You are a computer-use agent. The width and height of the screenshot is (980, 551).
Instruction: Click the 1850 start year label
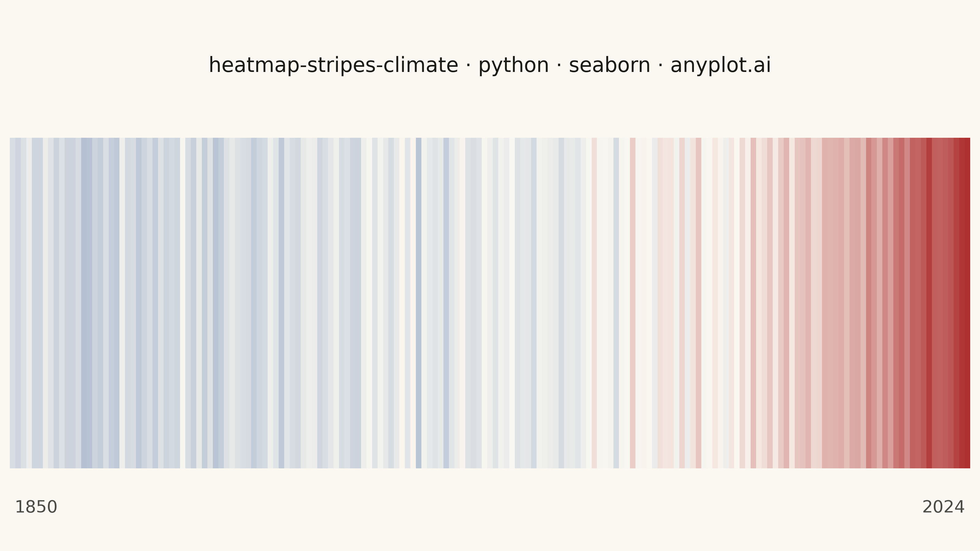(x=36, y=507)
